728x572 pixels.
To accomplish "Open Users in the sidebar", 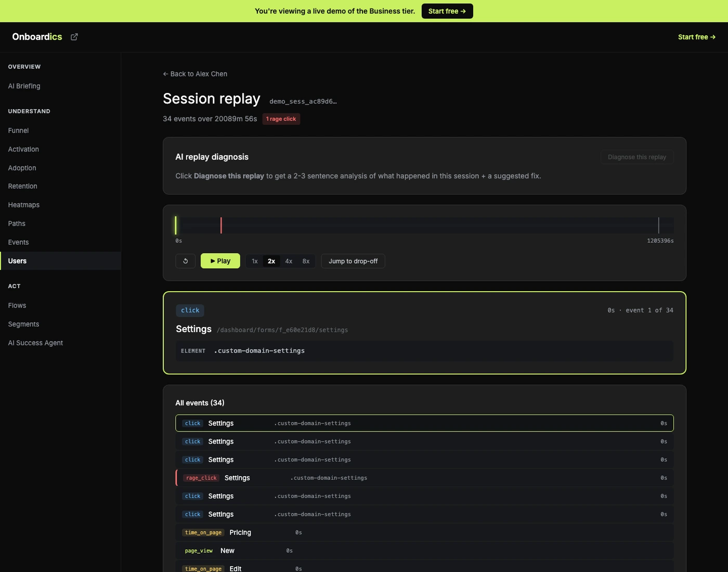I will tap(17, 261).
